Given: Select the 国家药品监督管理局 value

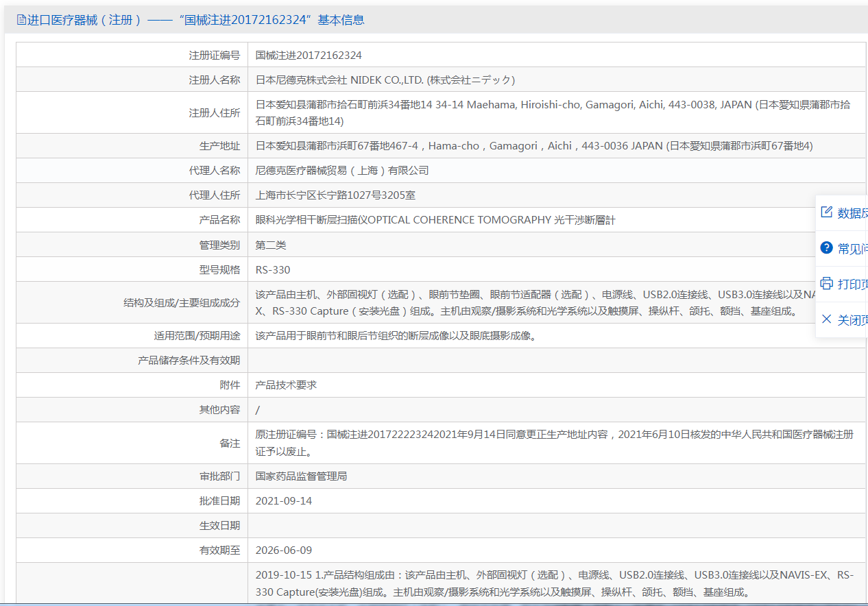Looking at the screenshot, I should [301, 476].
